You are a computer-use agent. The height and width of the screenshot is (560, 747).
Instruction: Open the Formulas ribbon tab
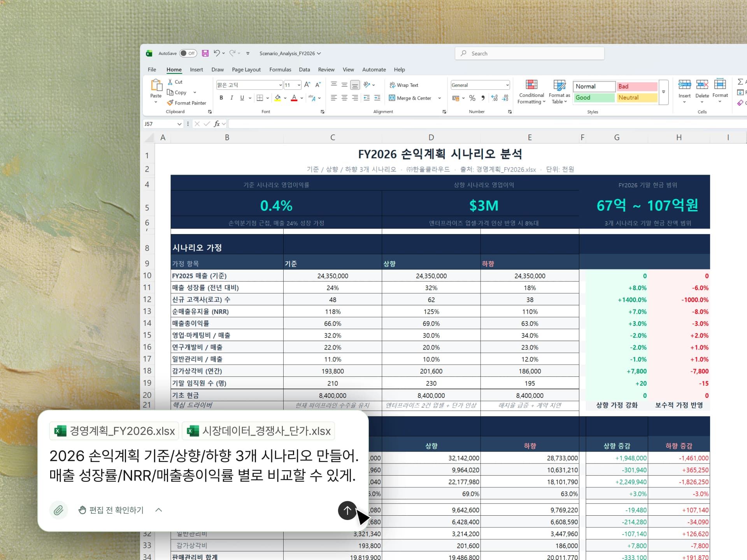[x=280, y=70]
